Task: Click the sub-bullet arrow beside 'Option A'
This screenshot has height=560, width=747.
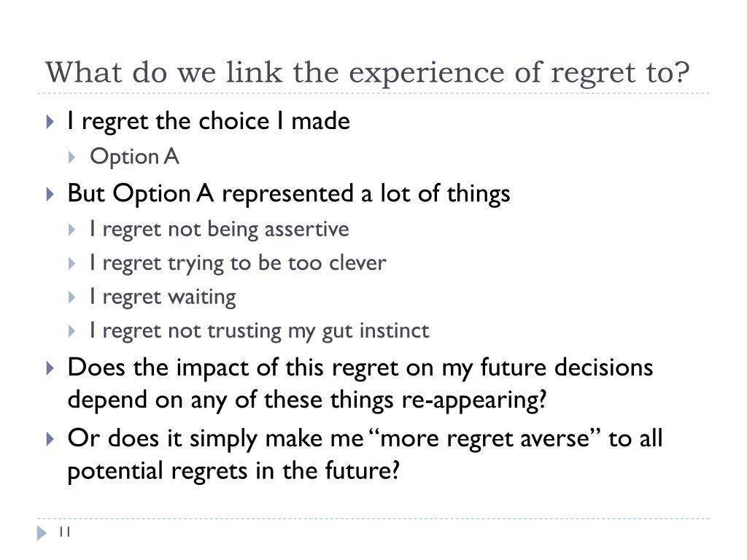Action: pos(72,157)
